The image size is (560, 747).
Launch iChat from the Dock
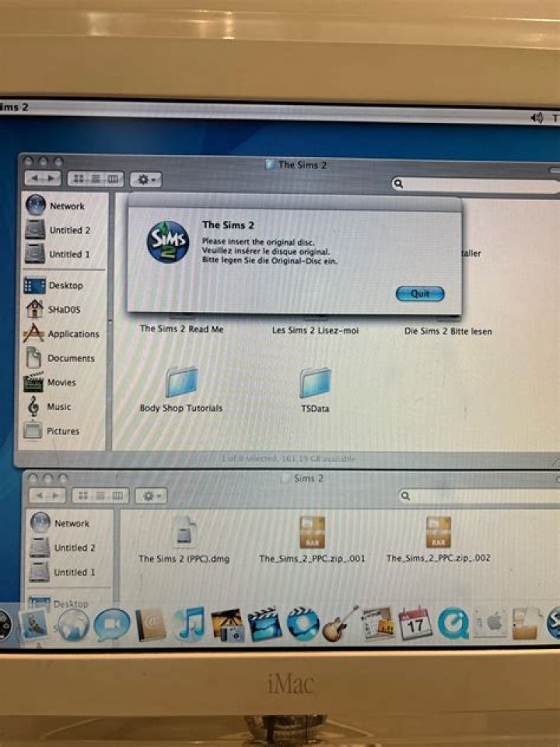pyautogui.click(x=112, y=625)
